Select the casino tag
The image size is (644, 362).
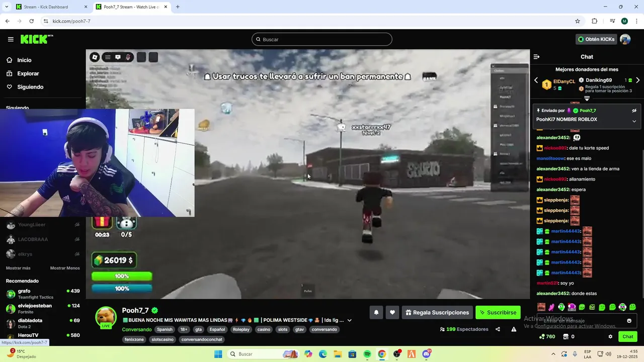click(x=264, y=329)
